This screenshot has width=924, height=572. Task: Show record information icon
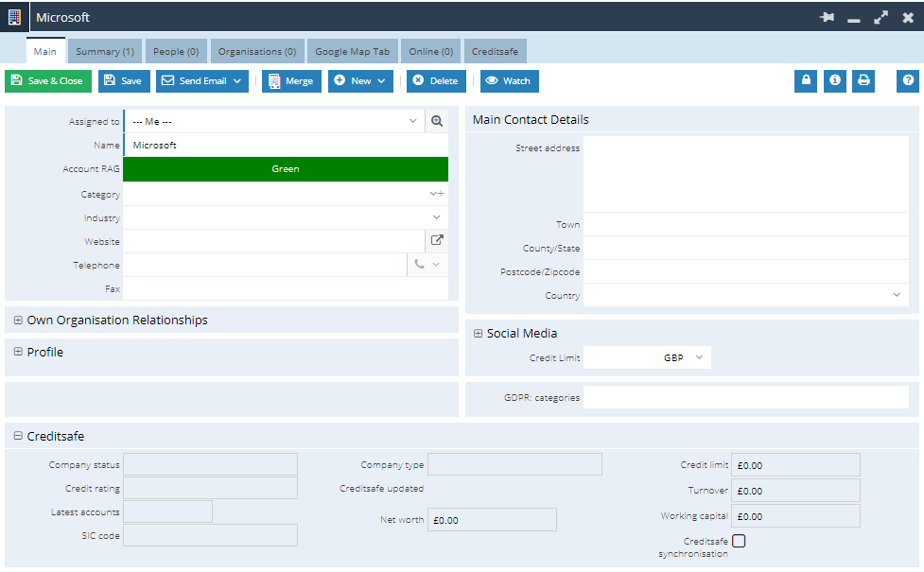click(834, 80)
